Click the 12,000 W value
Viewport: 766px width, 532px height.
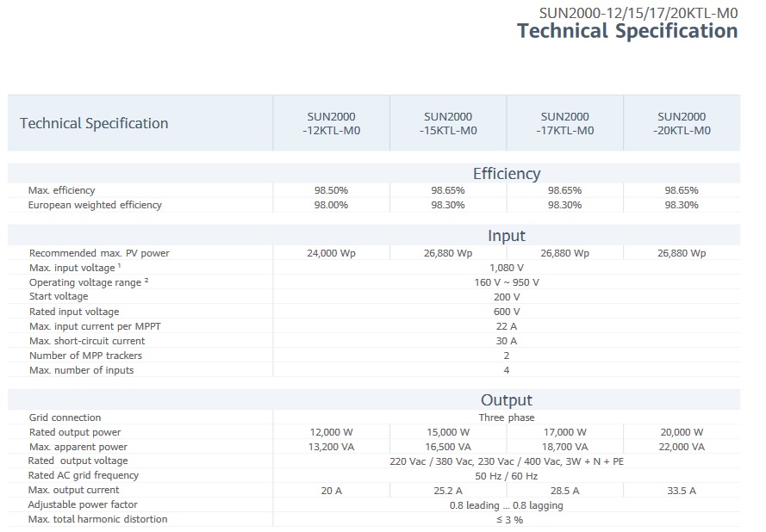point(331,432)
